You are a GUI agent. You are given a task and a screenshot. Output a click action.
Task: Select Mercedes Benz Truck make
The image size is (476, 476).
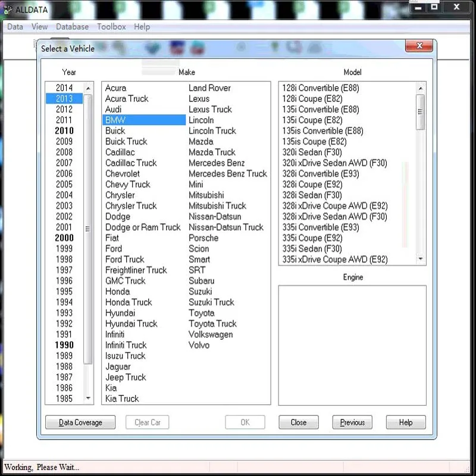228,174
